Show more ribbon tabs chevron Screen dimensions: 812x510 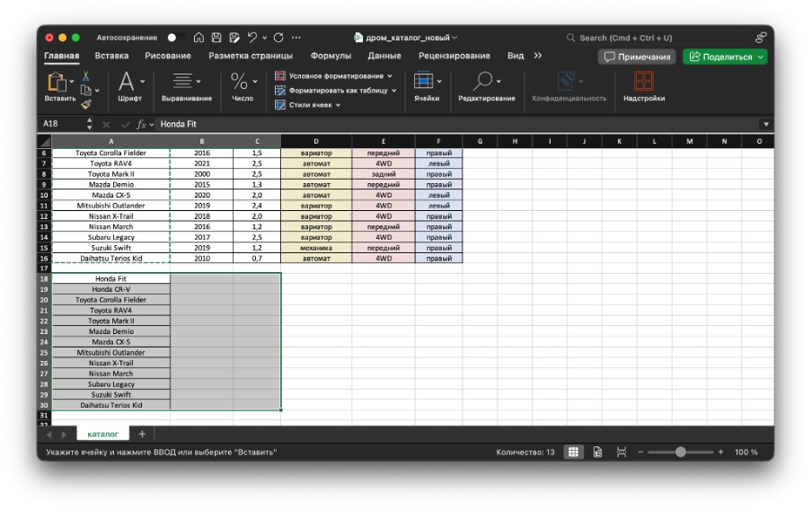[537, 56]
